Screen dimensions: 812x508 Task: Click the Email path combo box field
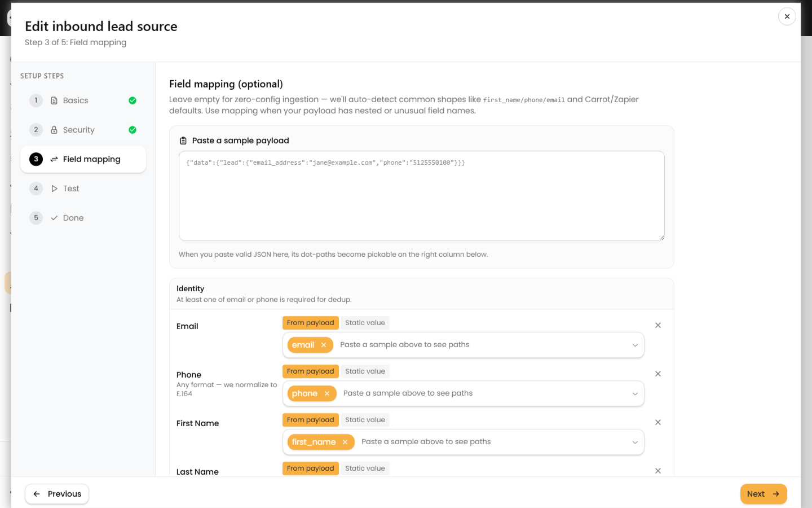coord(463,345)
